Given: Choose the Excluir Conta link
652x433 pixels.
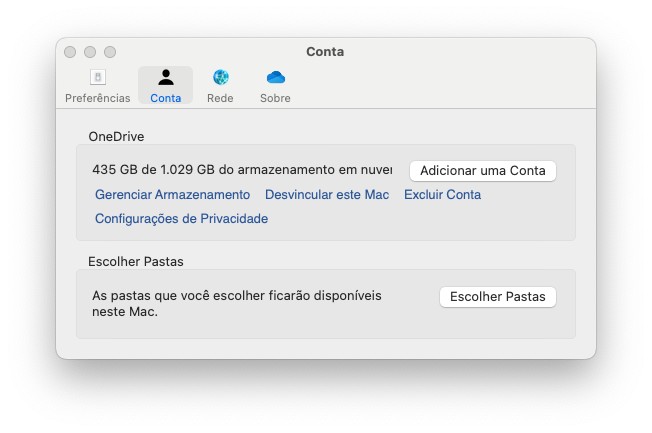Looking at the screenshot, I should pyautogui.click(x=442, y=195).
